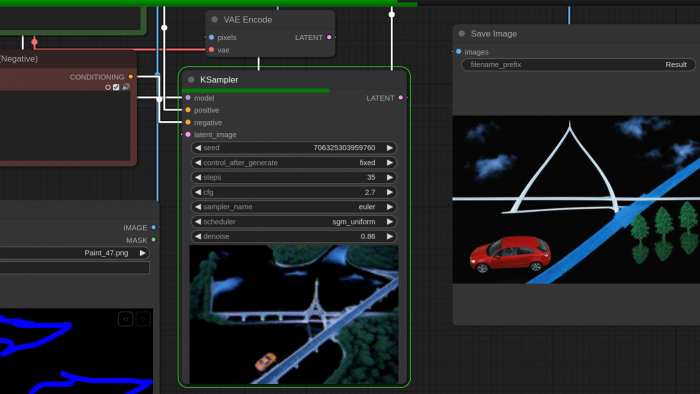Select the white reroute dot above Save Image's left edge

point(392,14)
